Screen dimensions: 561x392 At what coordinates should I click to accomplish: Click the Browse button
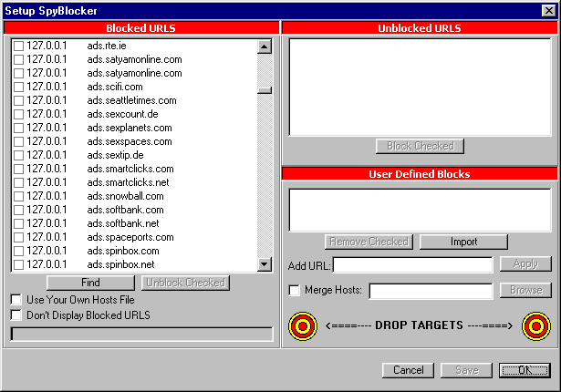pyautogui.click(x=525, y=290)
